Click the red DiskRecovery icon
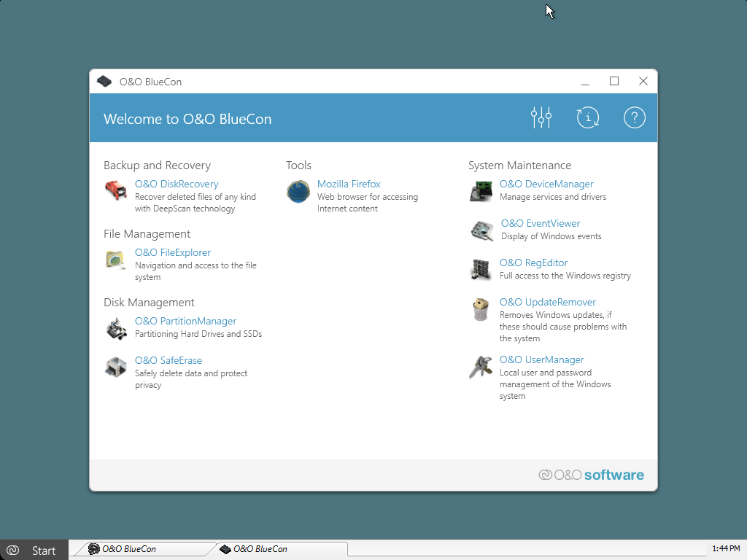Screen dimensions: 747x560 [x=116, y=190]
